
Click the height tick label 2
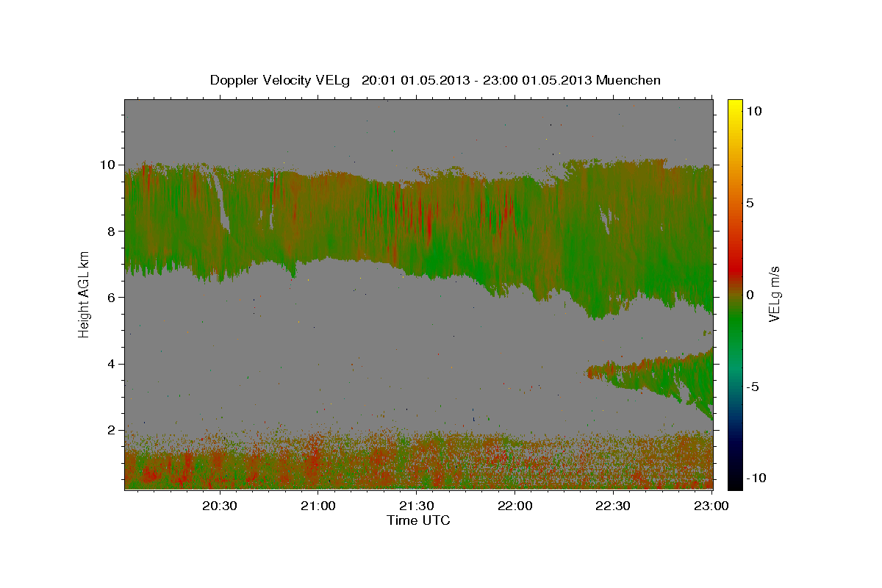112,430
